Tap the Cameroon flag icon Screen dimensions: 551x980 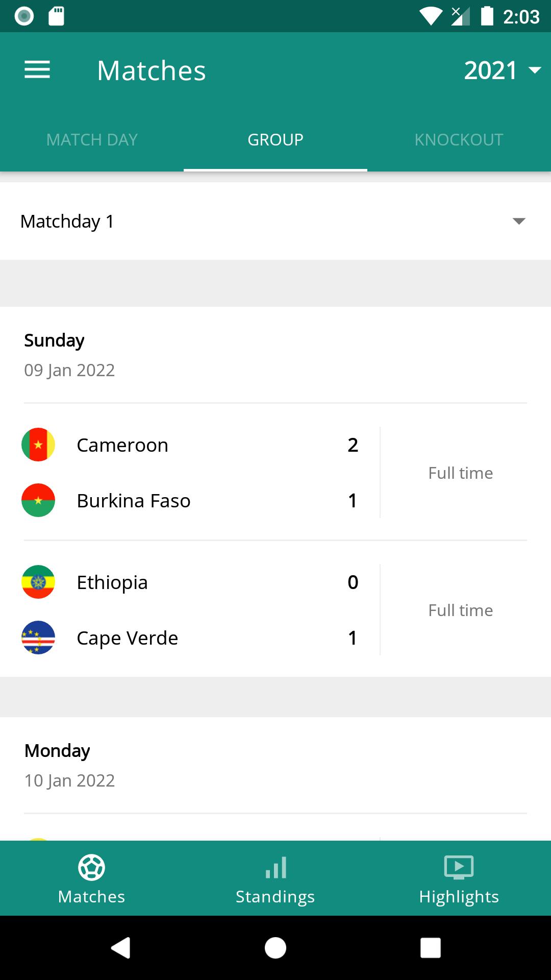tap(38, 445)
